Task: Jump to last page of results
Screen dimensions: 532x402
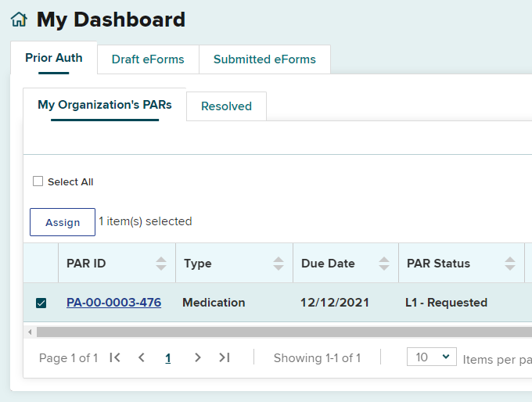Action: 225,357
